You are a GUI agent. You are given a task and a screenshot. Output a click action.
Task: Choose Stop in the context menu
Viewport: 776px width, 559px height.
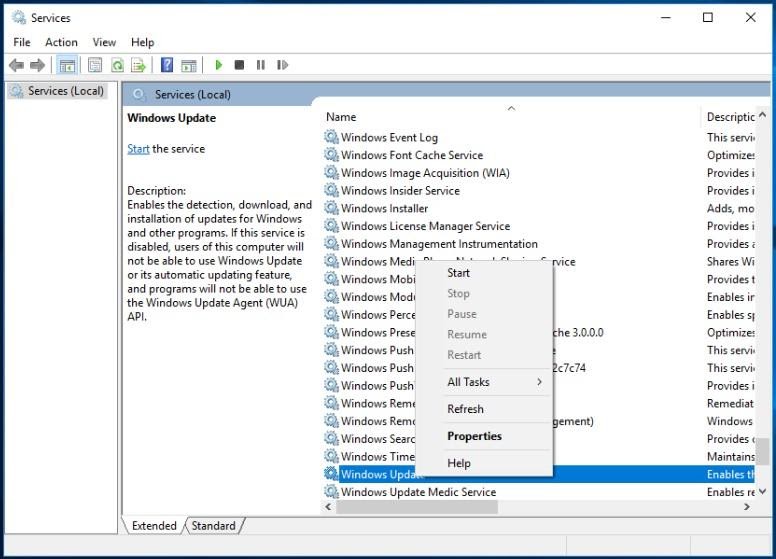pos(458,293)
